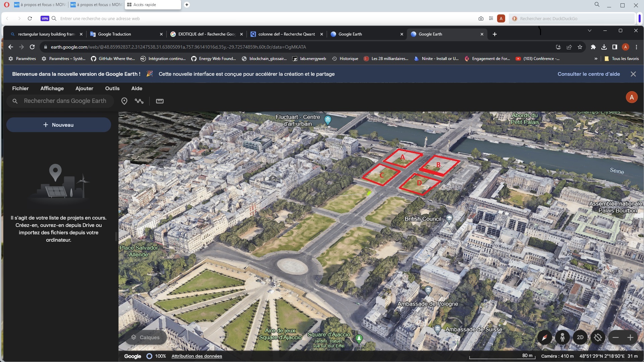Switch the map to 2D view
This screenshot has width=644, height=362.
pos(580,337)
